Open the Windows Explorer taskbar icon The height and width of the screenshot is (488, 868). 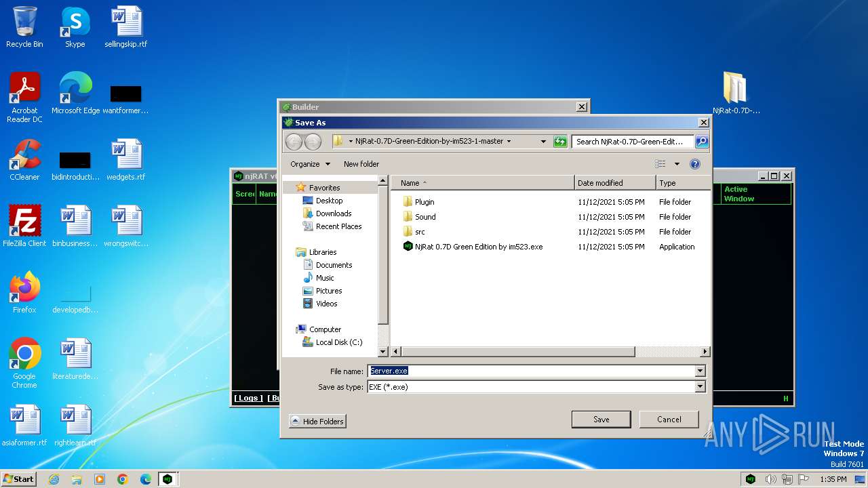77,479
